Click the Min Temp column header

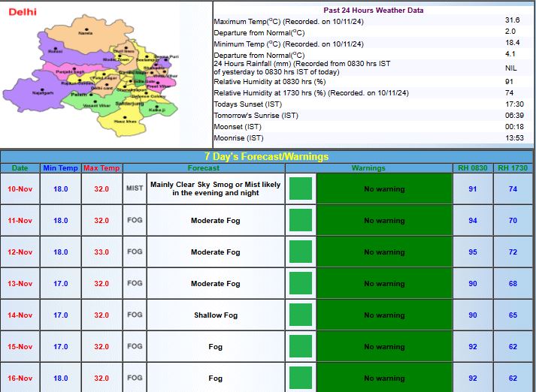60,168
